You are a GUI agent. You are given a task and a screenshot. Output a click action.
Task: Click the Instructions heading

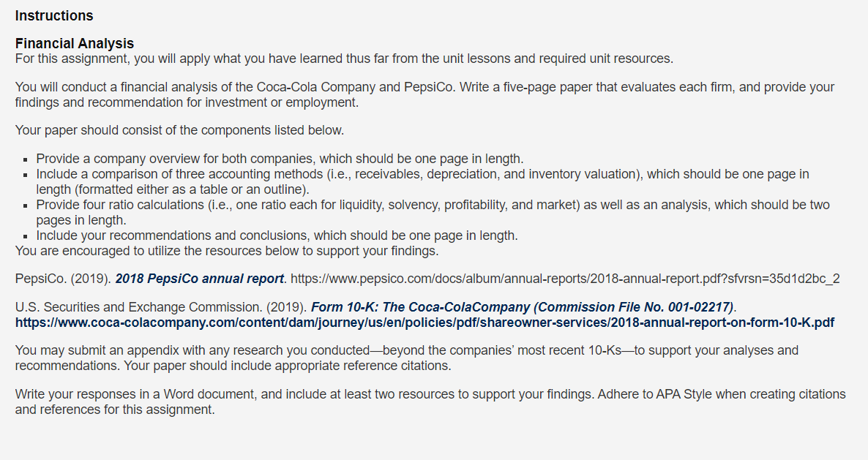[x=54, y=16]
